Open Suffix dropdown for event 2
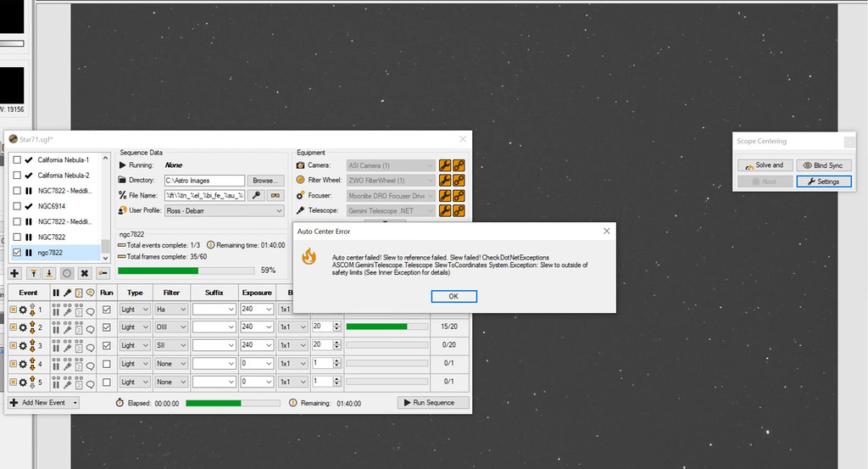The height and width of the screenshot is (469, 868). point(214,327)
